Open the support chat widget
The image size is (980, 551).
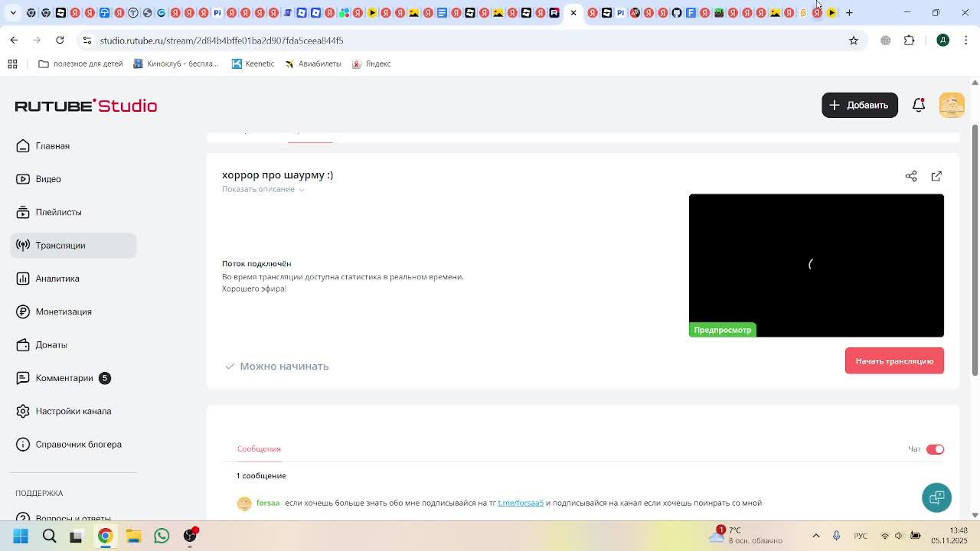(936, 497)
